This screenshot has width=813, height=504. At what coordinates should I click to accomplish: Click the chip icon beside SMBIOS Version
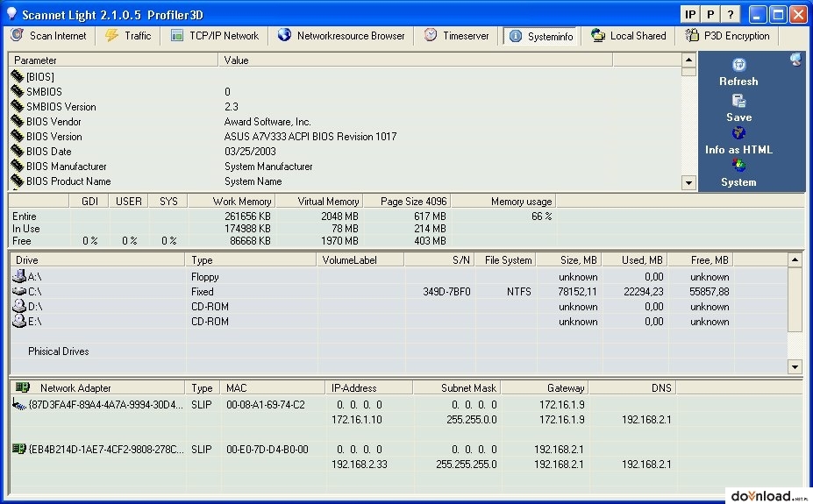(18, 106)
